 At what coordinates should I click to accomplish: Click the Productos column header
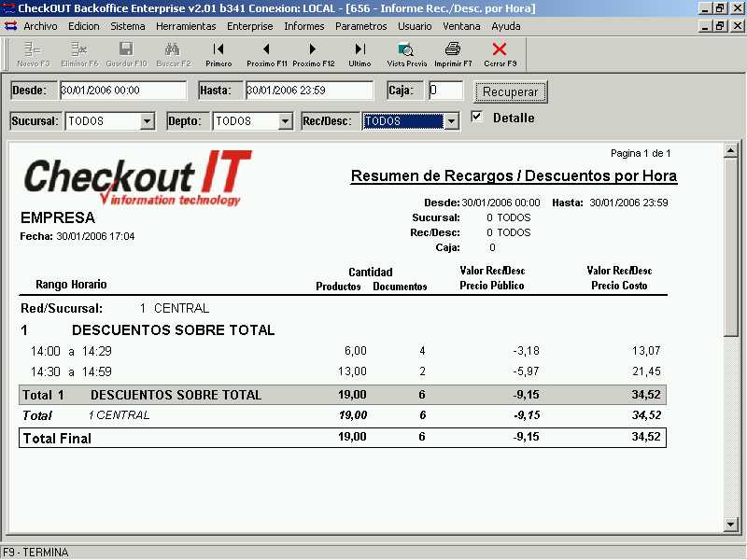(338, 287)
